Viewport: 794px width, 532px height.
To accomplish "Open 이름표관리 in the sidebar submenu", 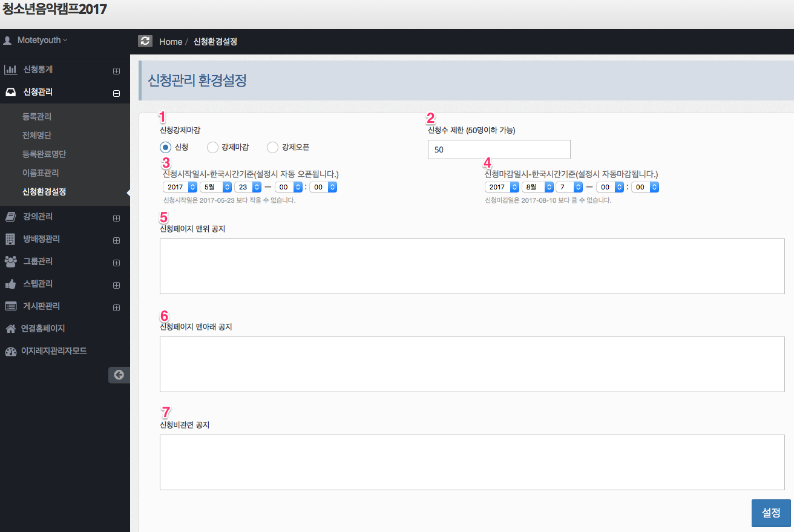I will (x=41, y=172).
